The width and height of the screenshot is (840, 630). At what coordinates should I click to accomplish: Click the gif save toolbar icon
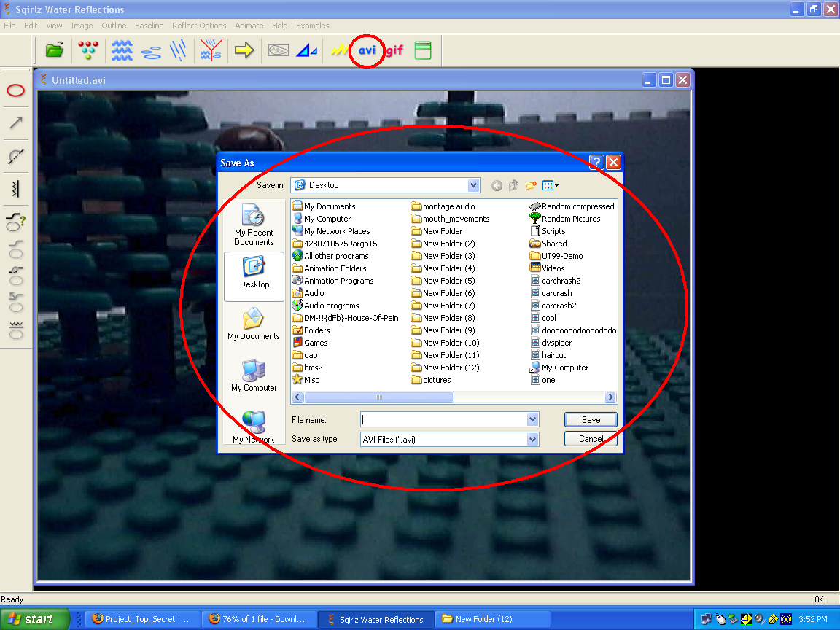coord(394,50)
